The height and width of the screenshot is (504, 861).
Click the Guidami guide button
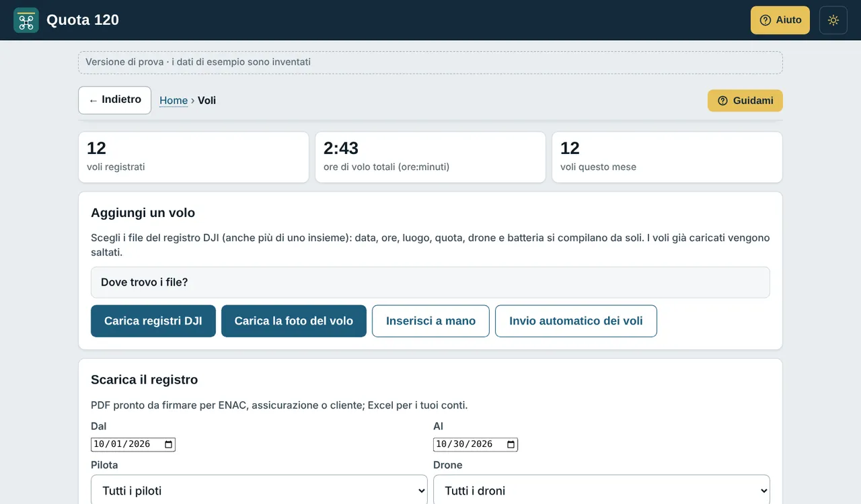[x=745, y=101]
